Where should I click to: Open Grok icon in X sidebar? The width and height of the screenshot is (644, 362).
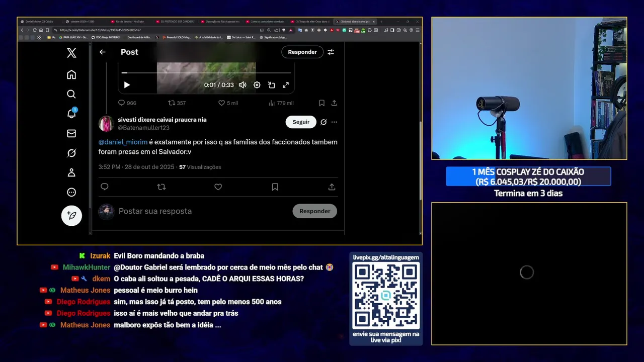[x=71, y=153]
